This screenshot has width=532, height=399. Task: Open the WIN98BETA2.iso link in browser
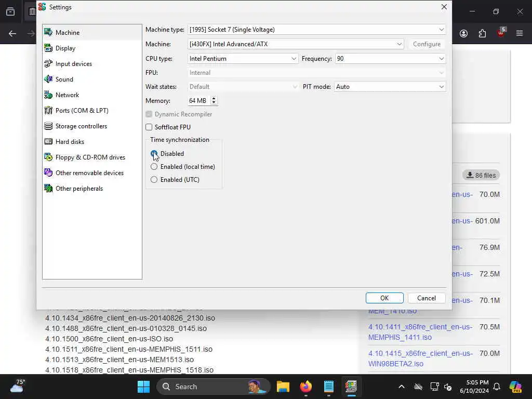pos(420,358)
